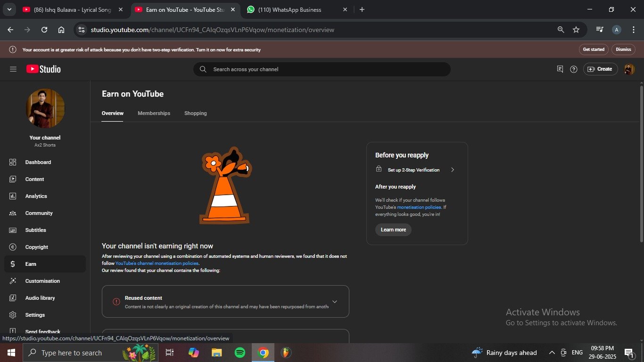This screenshot has width=644, height=362.
Task: Open the Subtitles sidebar item
Action: pyautogui.click(x=45, y=230)
